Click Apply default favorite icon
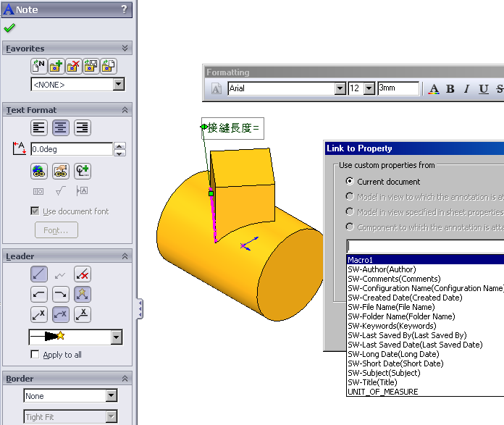The height and width of the screenshot is (425, 504). [x=39, y=66]
